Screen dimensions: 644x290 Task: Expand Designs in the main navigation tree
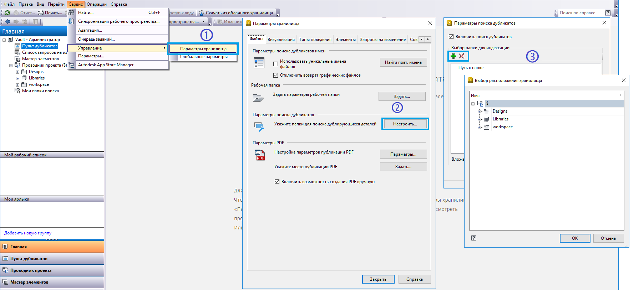pyautogui.click(x=17, y=72)
